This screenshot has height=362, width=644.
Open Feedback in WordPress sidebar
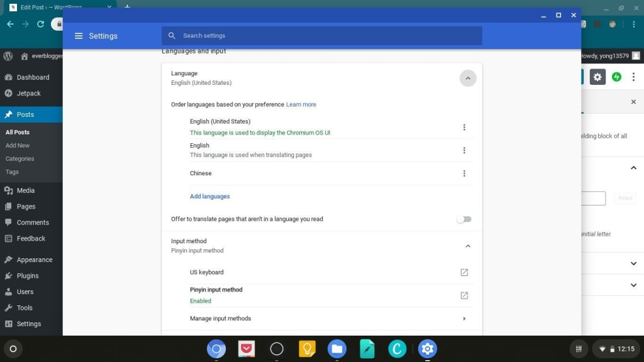tap(31, 238)
